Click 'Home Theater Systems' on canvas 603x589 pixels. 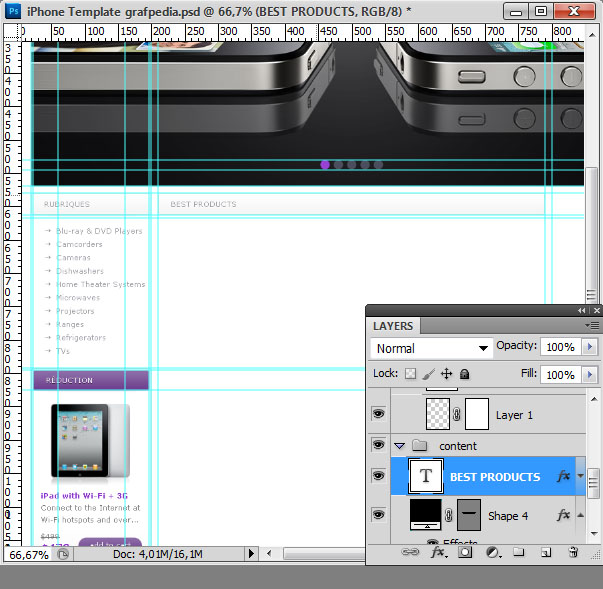[x=101, y=284]
